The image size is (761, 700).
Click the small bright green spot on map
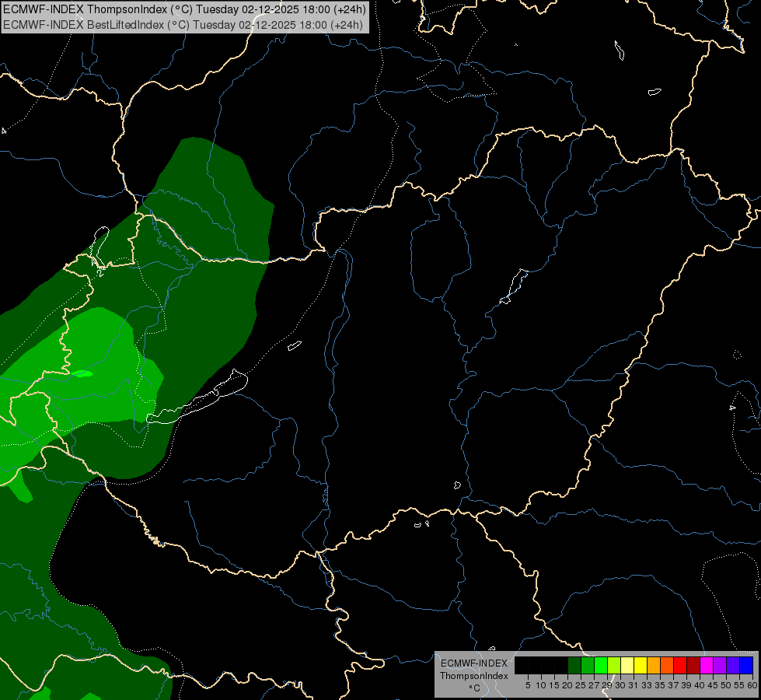coord(82,373)
